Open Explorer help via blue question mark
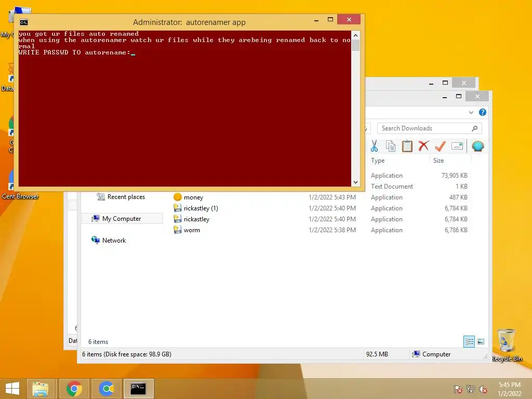532x399 pixels. tap(483, 112)
